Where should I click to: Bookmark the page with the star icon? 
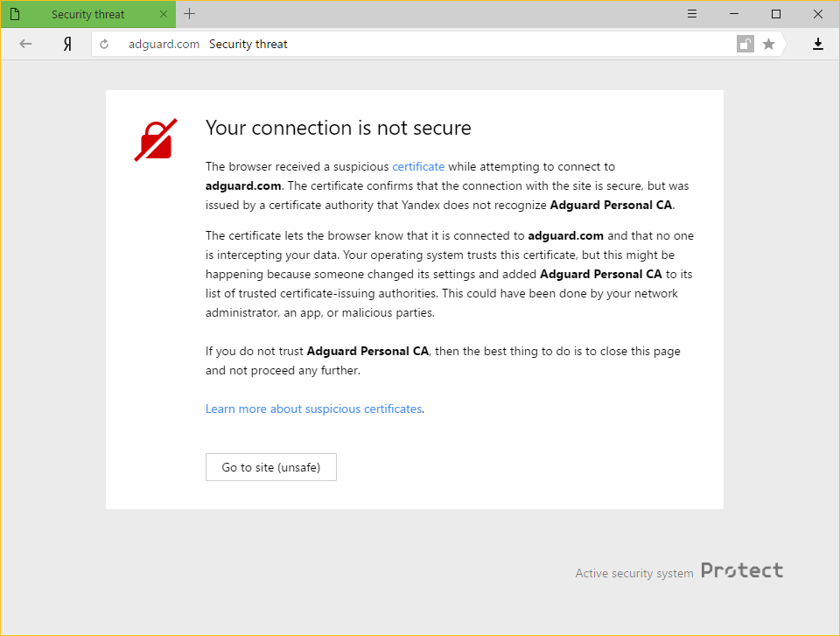click(x=769, y=44)
